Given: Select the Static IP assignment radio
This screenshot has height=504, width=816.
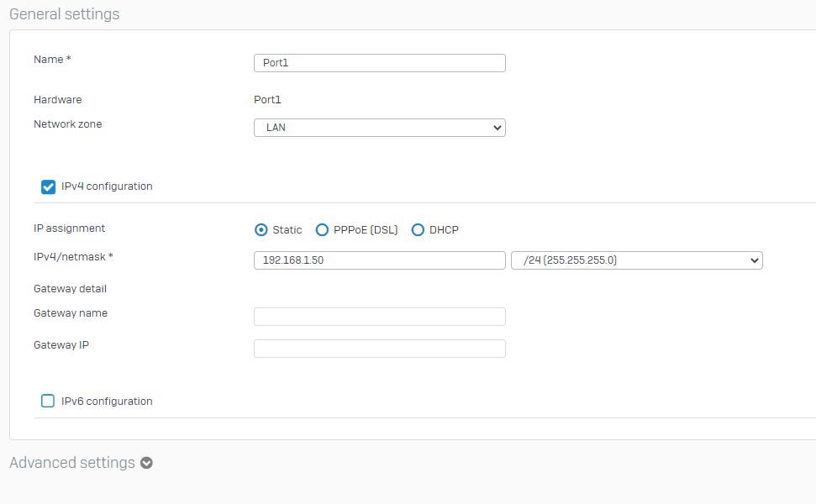Looking at the screenshot, I should [261, 230].
